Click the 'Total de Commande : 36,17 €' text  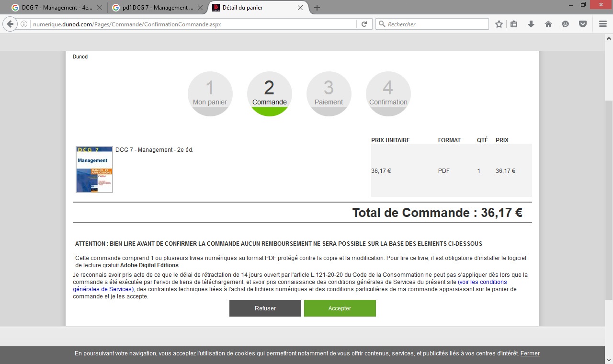[x=437, y=213]
